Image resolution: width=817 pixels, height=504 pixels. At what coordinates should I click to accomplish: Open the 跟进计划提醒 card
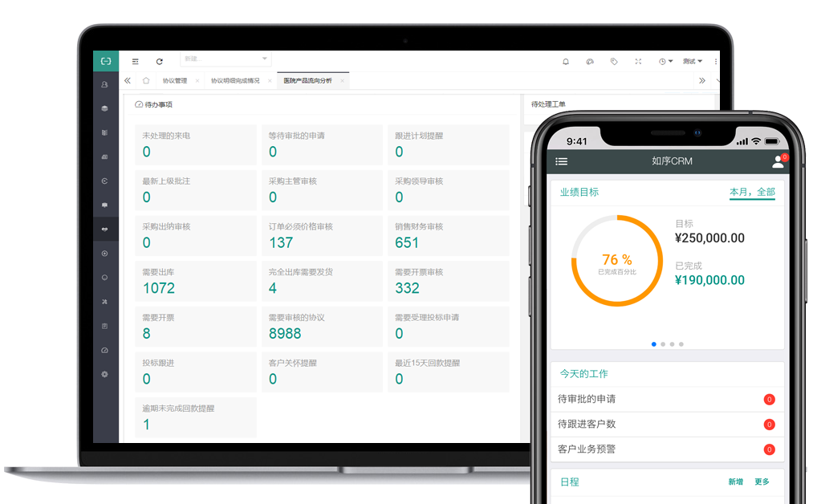tap(448, 145)
